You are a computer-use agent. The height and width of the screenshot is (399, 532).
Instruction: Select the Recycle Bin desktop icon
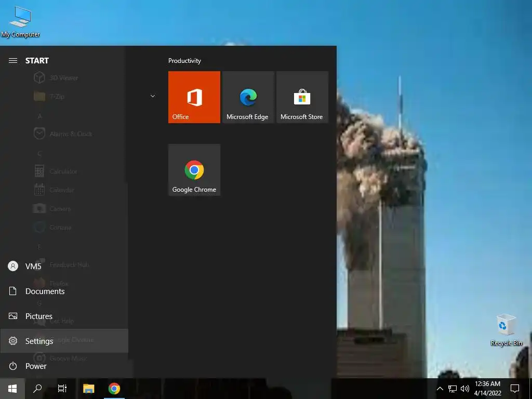click(x=506, y=330)
